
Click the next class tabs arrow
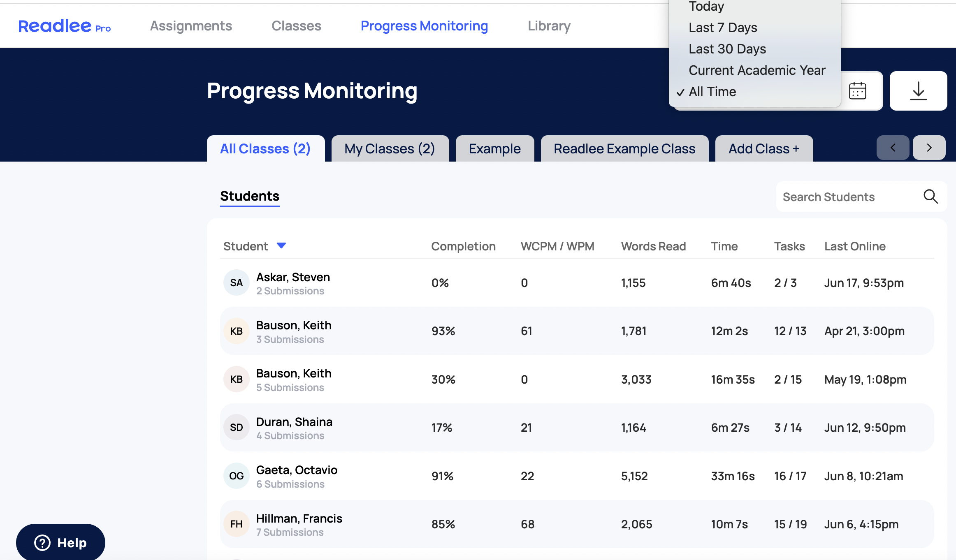point(929,148)
